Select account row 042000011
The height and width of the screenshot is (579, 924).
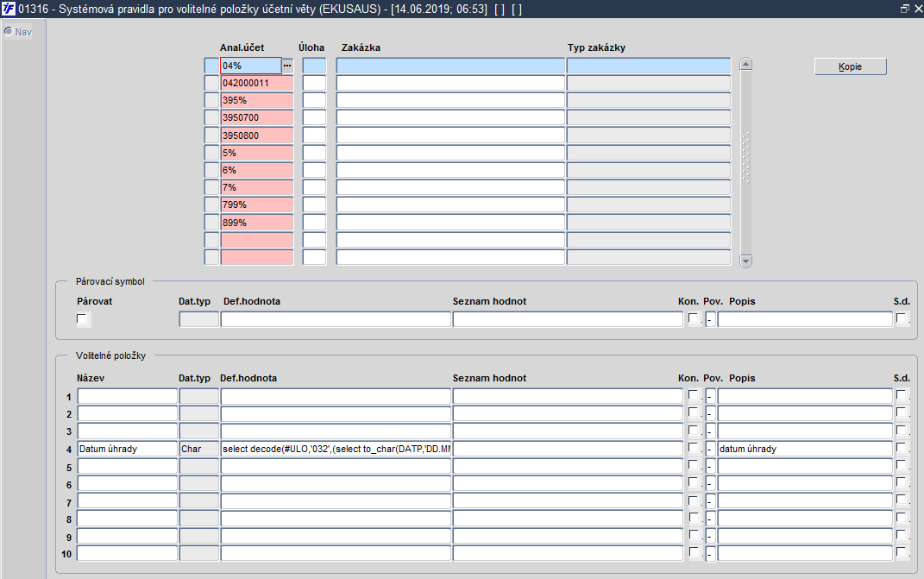[257, 83]
